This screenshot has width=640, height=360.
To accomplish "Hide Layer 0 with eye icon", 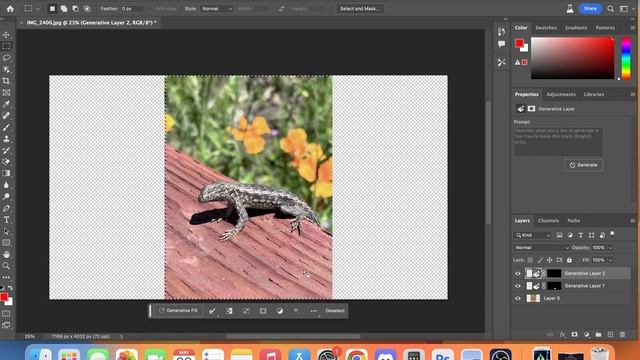I will pyautogui.click(x=518, y=298).
